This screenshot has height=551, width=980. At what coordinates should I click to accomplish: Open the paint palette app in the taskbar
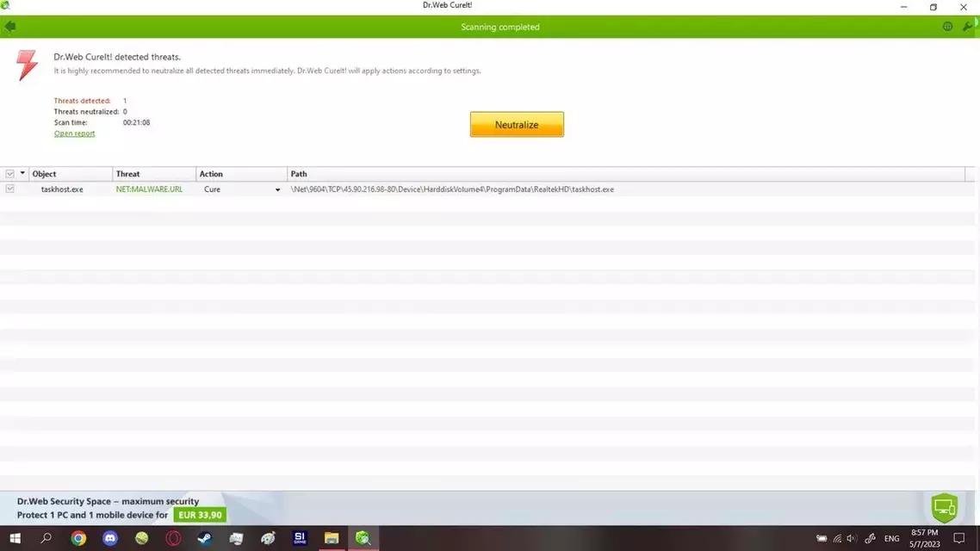(268, 538)
